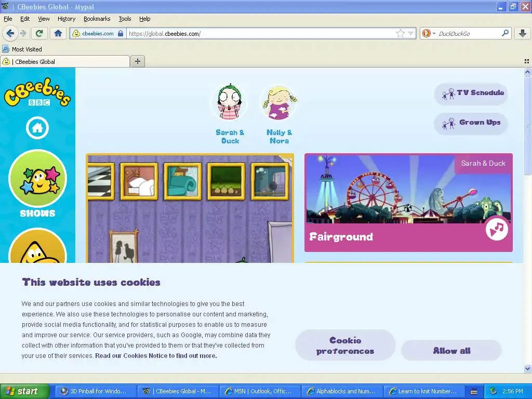Bookmark this page with the star icon

click(x=401, y=33)
